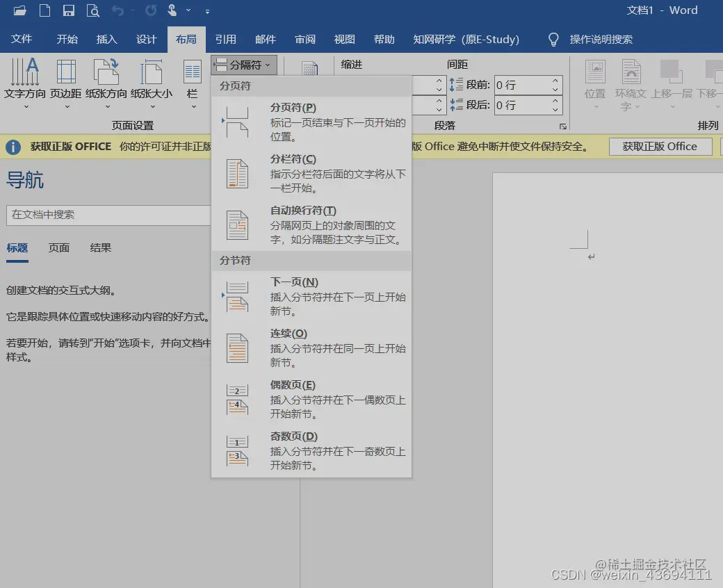Screen dimensions: 723x588
Task: Switch to 审阅 Review tab
Action: pyautogui.click(x=304, y=39)
